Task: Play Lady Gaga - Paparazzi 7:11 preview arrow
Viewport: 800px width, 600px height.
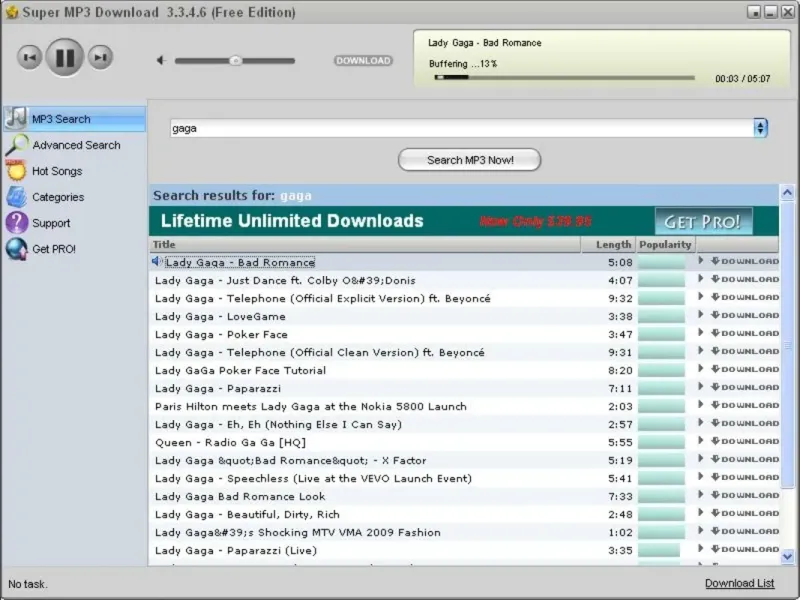Action: point(701,387)
